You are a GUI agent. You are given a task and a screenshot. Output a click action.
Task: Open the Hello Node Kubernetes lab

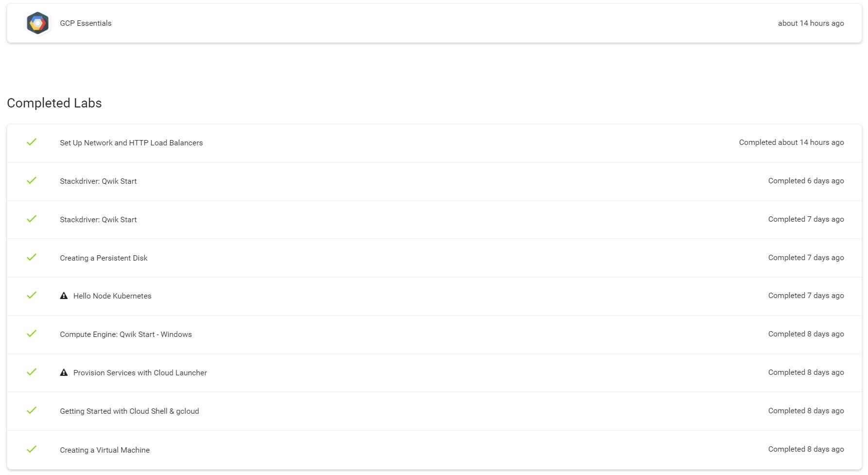[112, 296]
